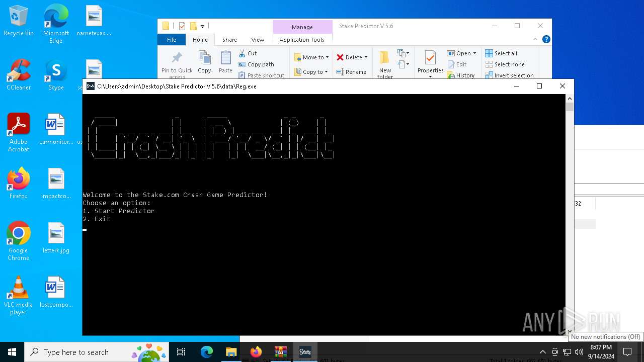Switch to the Share ribbon tab

(x=229, y=40)
